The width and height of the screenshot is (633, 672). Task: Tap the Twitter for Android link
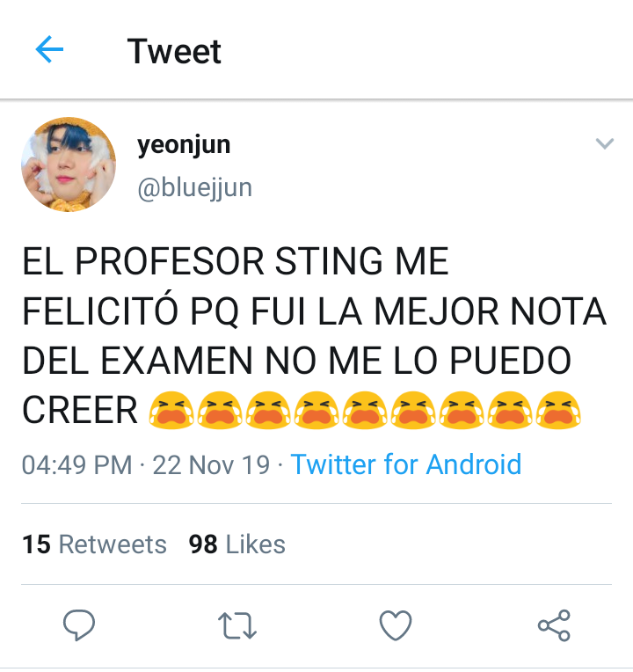[406, 464]
